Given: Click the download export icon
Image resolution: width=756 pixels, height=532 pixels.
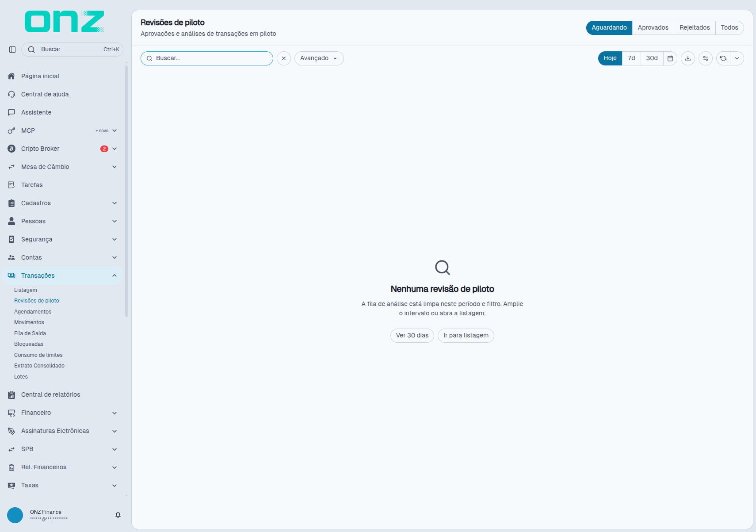Looking at the screenshot, I should [688, 58].
